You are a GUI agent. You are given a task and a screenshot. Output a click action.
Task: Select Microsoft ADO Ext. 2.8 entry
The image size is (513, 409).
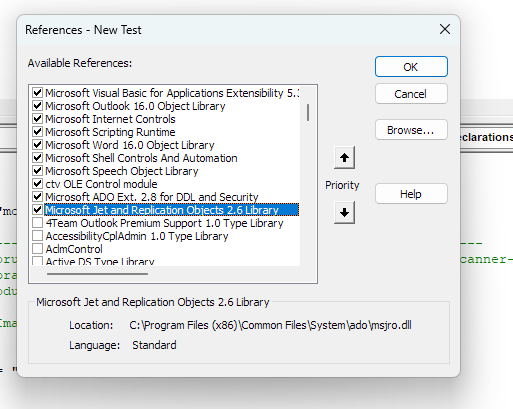tap(152, 197)
